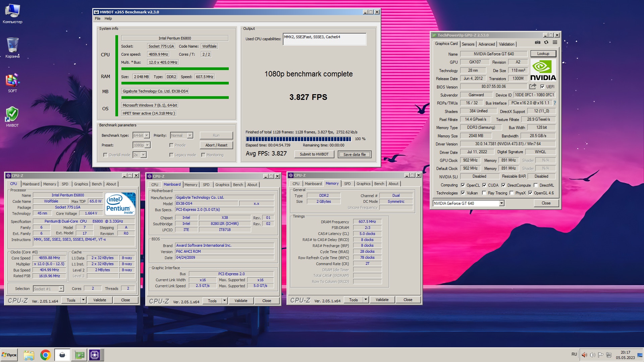Click the Used CPU capabilities text box
The image size is (644, 362).
point(324,39)
